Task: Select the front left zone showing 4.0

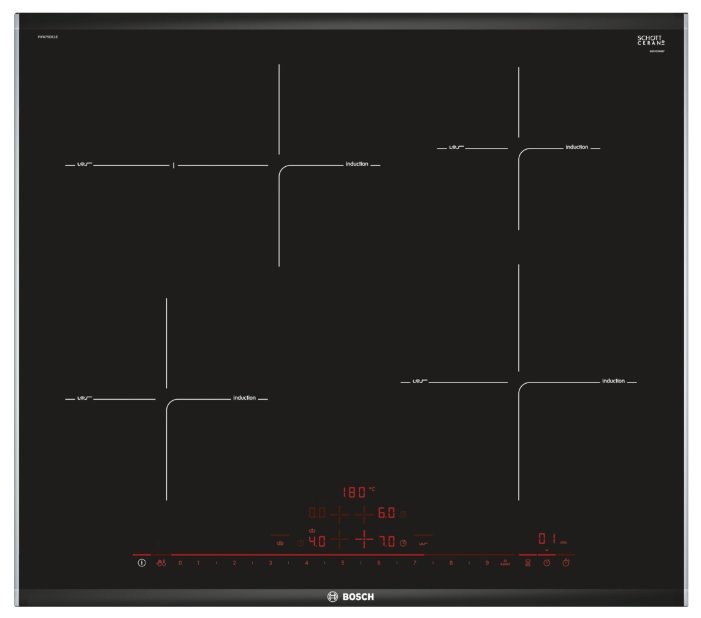Action: [x=316, y=541]
